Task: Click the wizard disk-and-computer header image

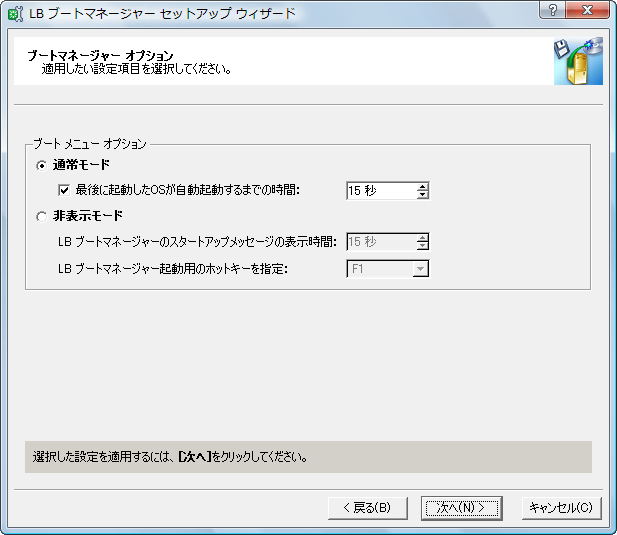Action: coord(578,61)
